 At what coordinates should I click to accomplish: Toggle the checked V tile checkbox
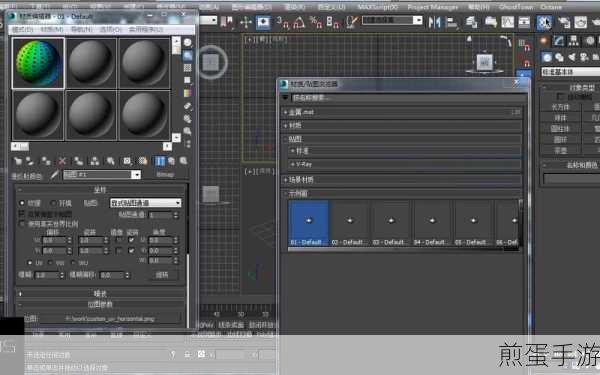(131, 251)
